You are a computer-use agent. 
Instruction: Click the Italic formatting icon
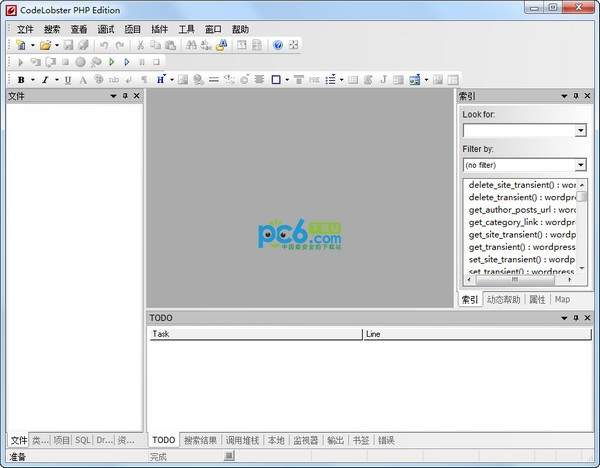[44, 79]
